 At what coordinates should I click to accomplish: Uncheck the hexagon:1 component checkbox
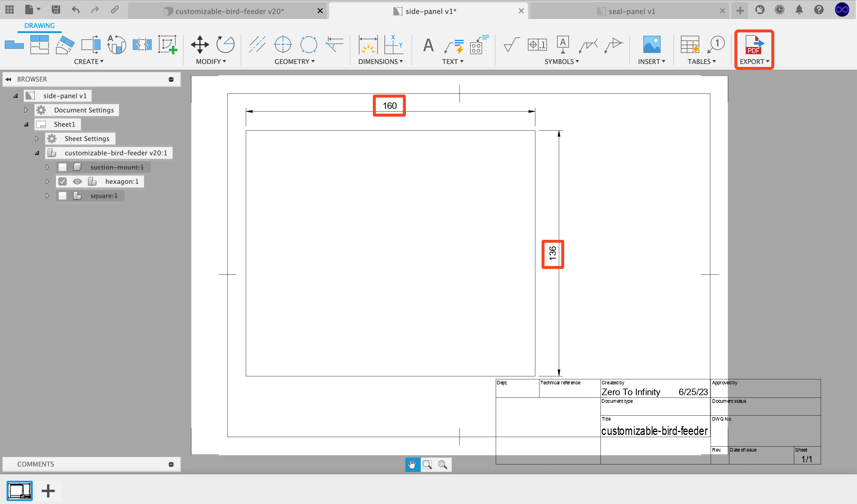pos(62,181)
